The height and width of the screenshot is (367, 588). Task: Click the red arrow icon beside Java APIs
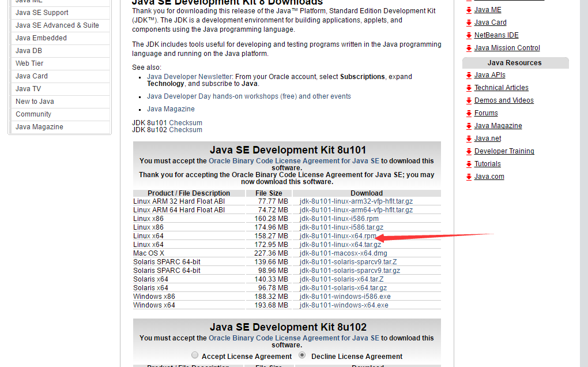pos(469,76)
